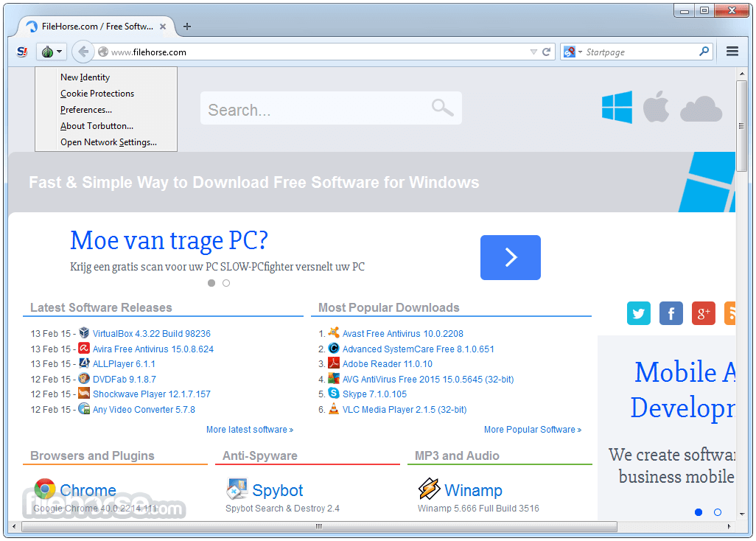
Task: Open Adobe Reader 11.0.10 link
Action: [387, 364]
